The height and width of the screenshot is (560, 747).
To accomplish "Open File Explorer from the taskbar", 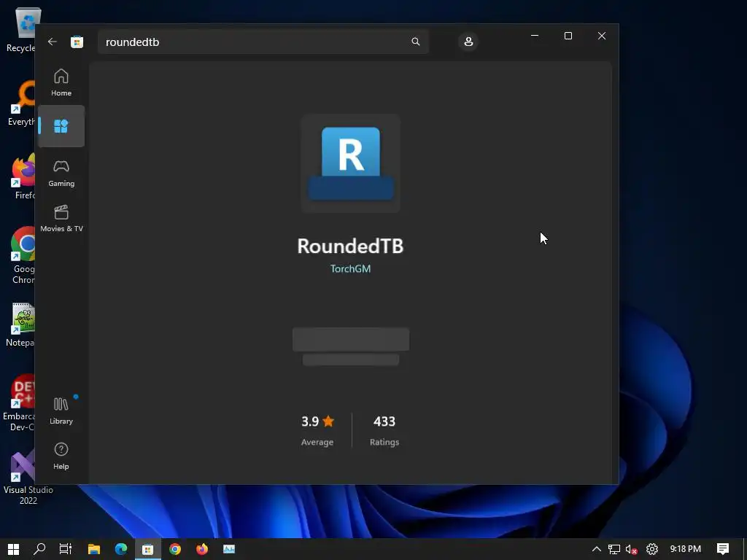I will tap(94, 549).
